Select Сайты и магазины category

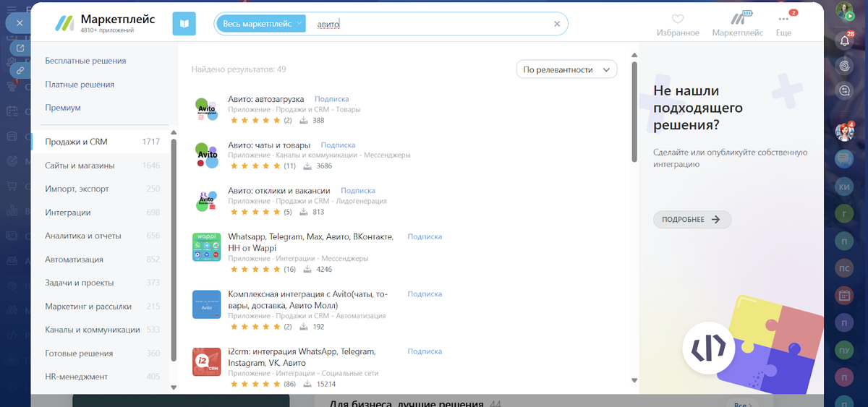pos(101,166)
